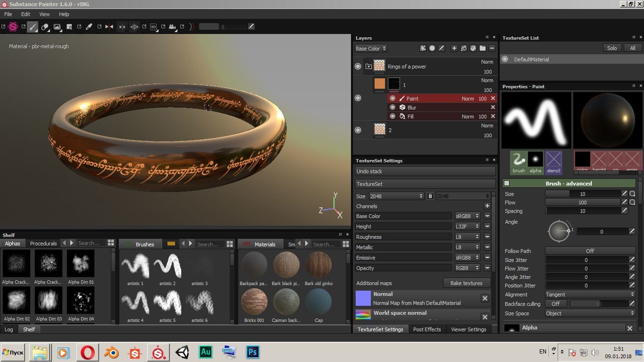Remove the Normal additional map
Screen dimensions: 644x362
point(485,298)
